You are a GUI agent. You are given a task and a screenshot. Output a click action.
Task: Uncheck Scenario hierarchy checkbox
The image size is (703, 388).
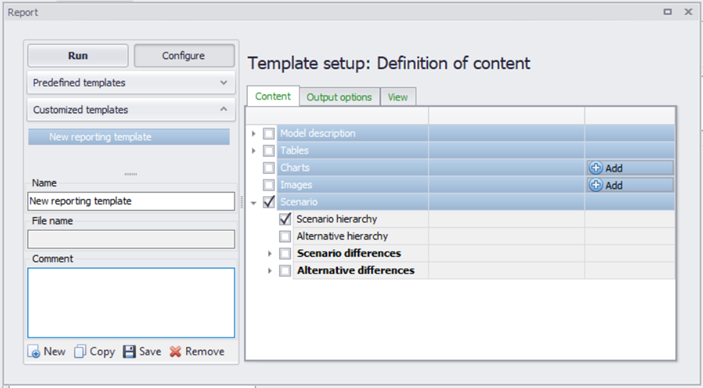coord(285,219)
